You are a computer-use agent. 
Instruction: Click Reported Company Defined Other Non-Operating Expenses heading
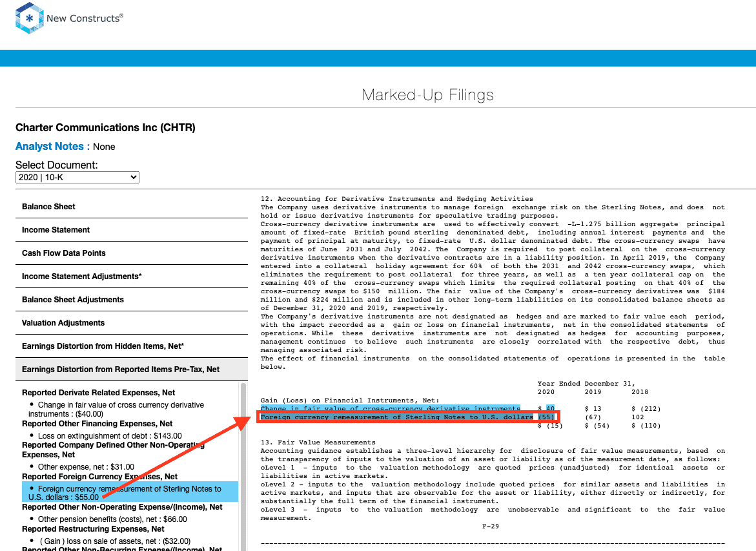pyautogui.click(x=114, y=449)
